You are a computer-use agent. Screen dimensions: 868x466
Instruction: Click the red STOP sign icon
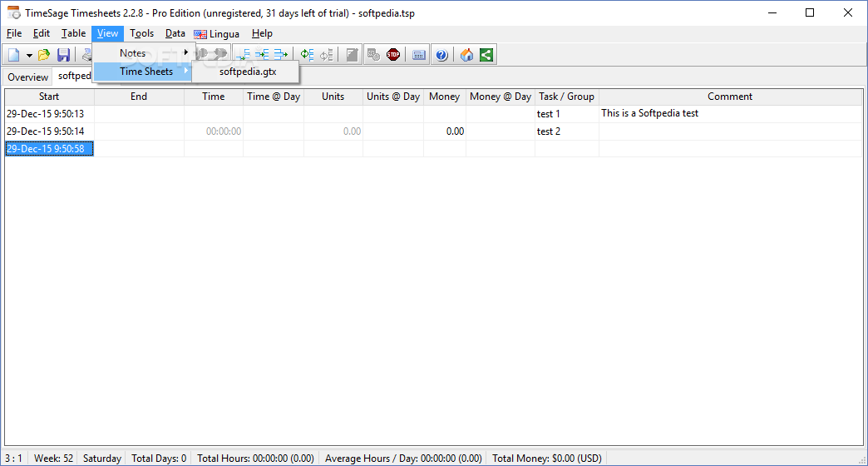click(393, 55)
